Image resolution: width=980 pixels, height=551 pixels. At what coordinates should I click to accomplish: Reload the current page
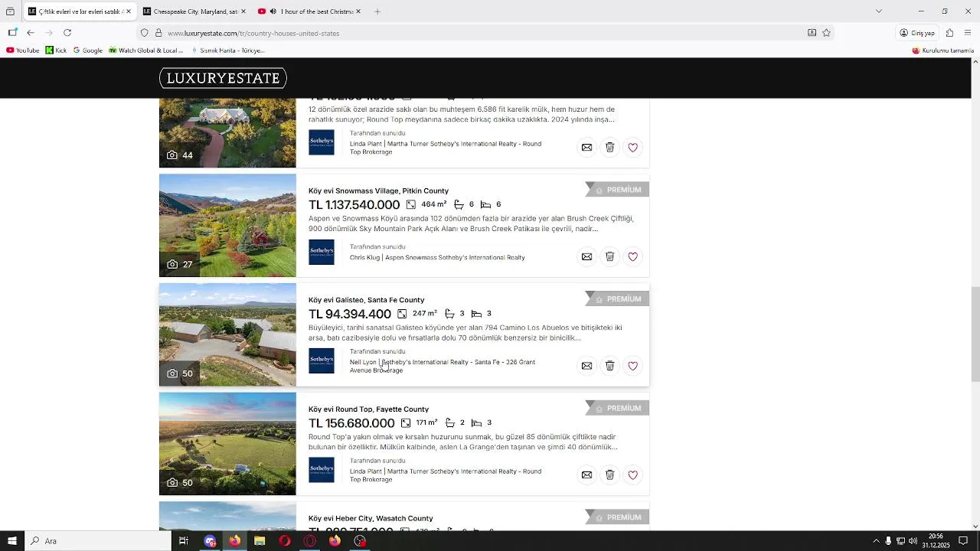coord(67,33)
